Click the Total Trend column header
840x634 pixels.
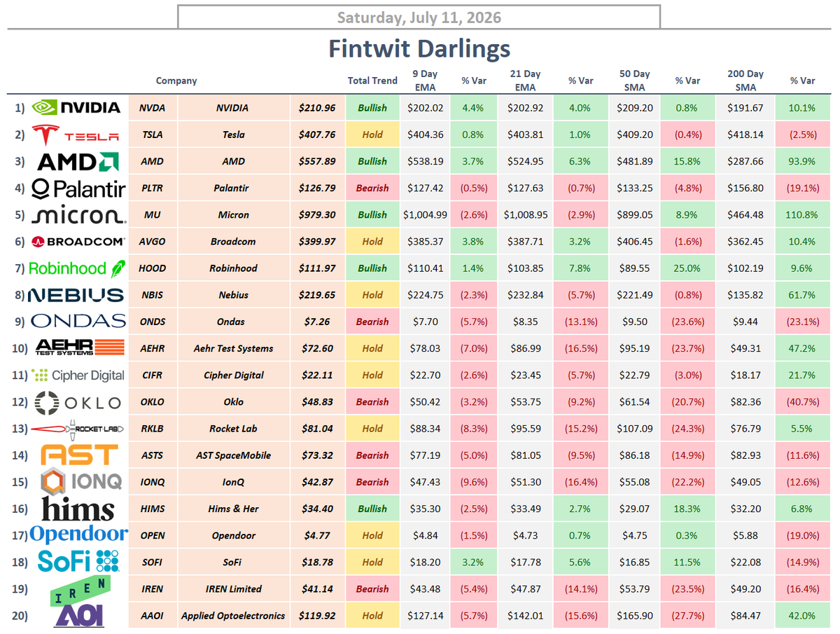372,81
